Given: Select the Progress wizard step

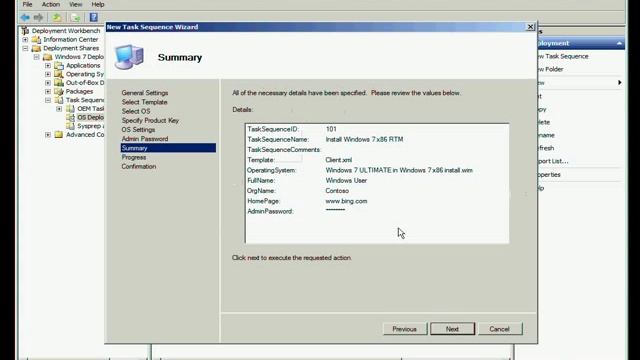Looking at the screenshot, I should pyautogui.click(x=133, y=157).
